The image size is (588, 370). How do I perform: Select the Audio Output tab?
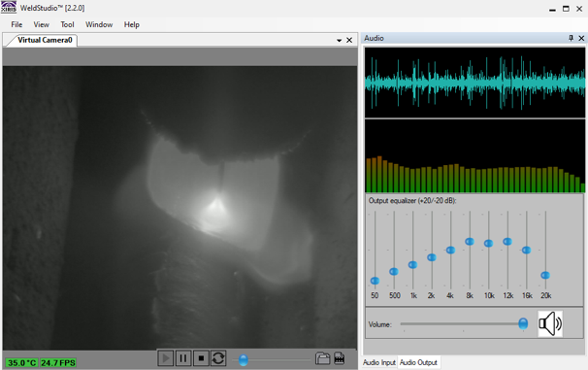(418, 362)
